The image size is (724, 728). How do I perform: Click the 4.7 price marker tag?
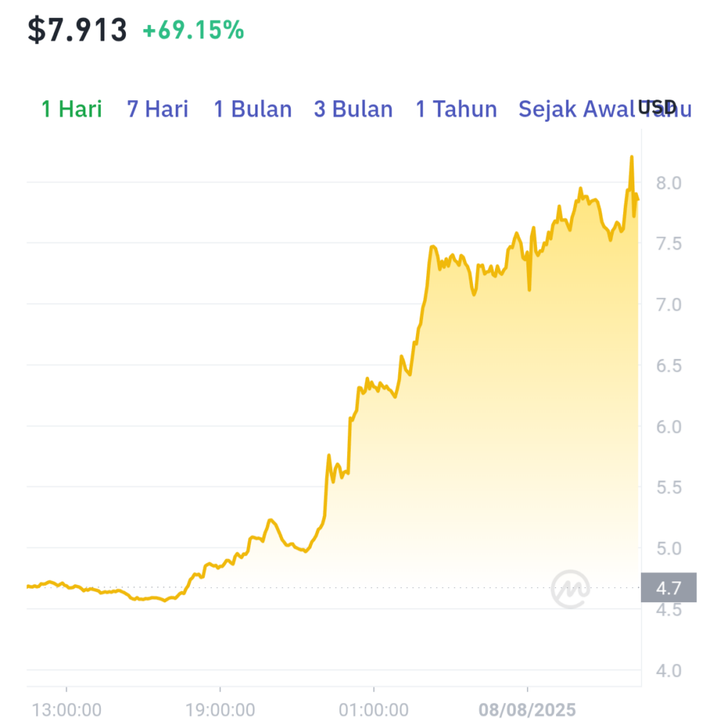coord(669,588)
